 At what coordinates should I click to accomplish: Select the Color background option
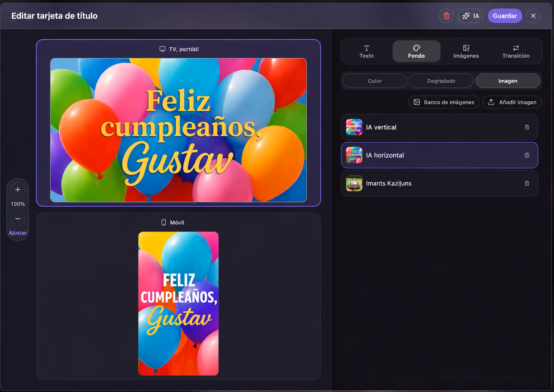click(375, 81)
